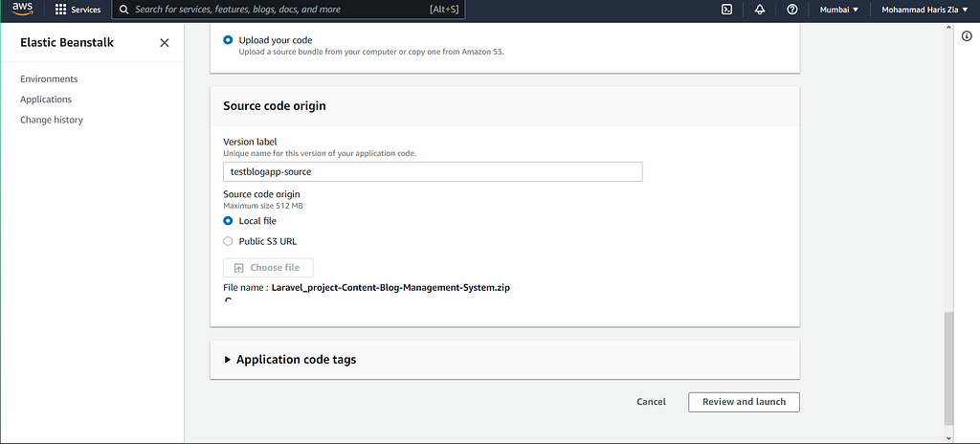The image size is (980, 444).
Task: Open the help question mark icon
Action: click(791, 10)
